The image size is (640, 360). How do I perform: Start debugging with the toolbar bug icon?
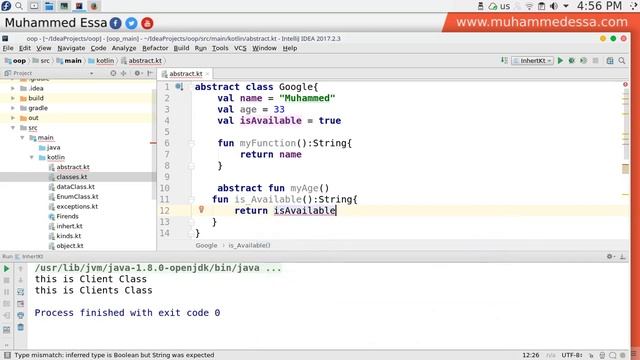coord(572,60)
